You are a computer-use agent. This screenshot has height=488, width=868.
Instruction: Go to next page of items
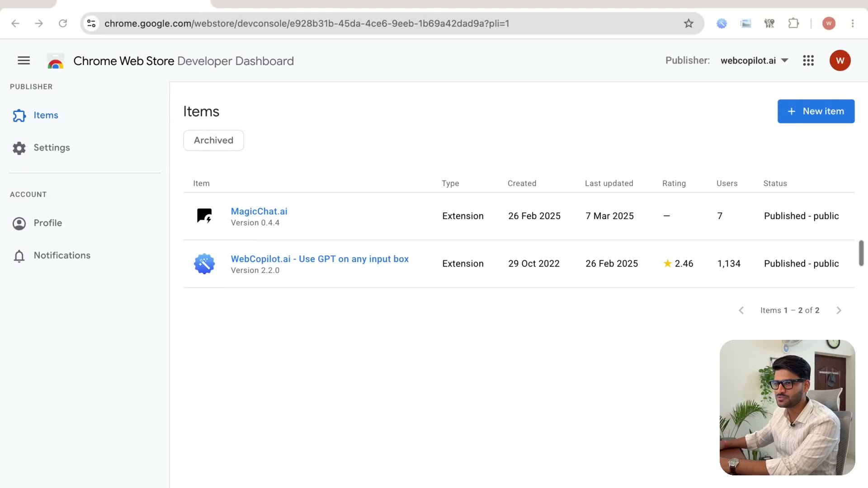(x=839, y=310)
